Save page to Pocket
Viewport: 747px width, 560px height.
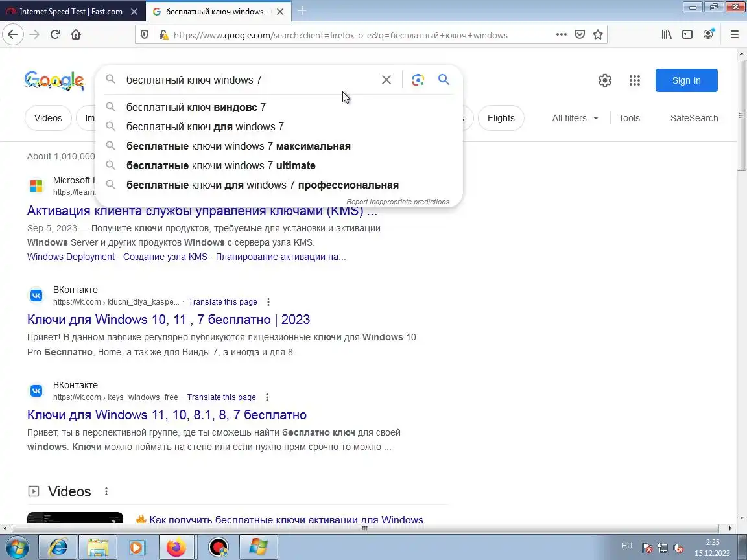[x=579, y=35]
